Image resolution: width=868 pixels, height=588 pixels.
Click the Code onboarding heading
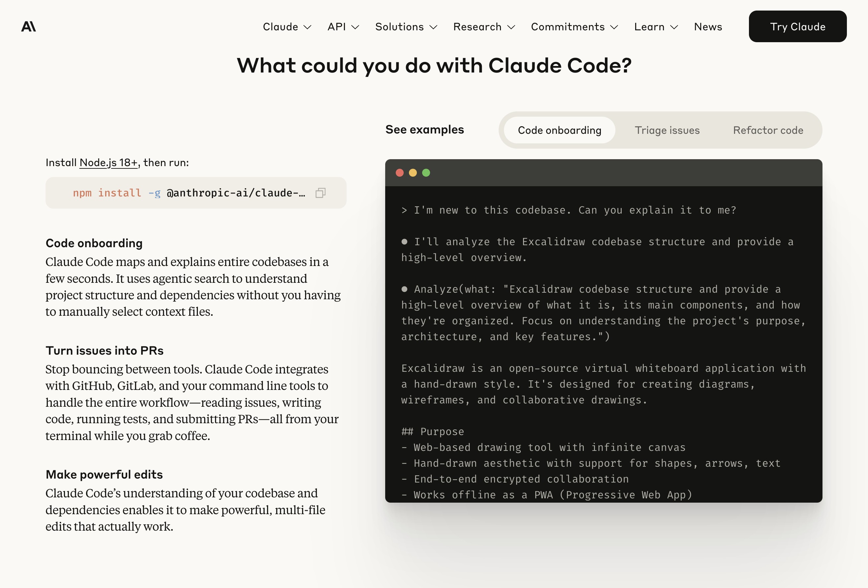94,244
